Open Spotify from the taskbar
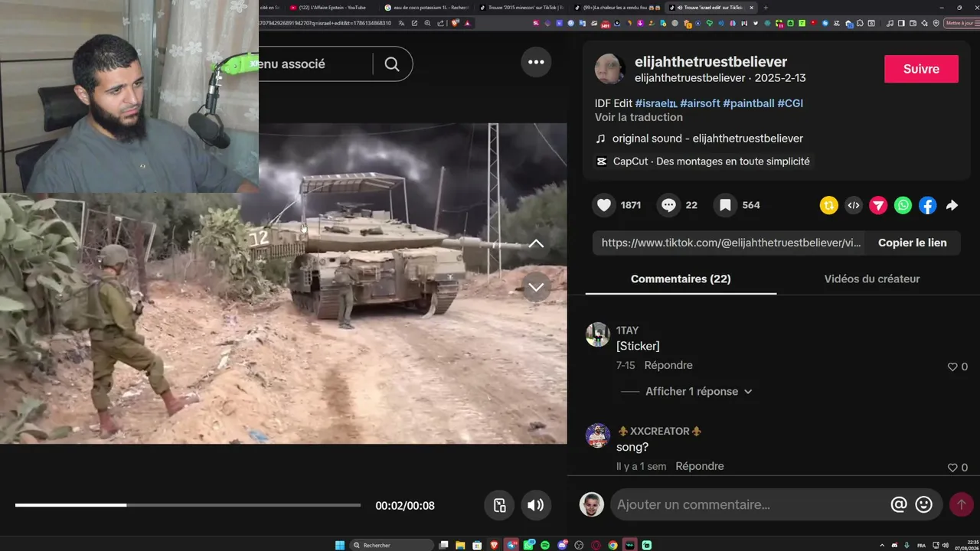 click(545, 545)
